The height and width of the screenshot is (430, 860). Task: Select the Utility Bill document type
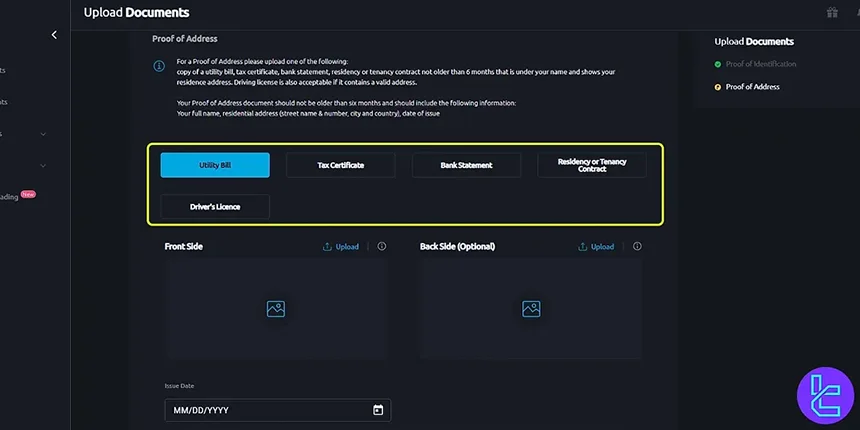(215, 165)
